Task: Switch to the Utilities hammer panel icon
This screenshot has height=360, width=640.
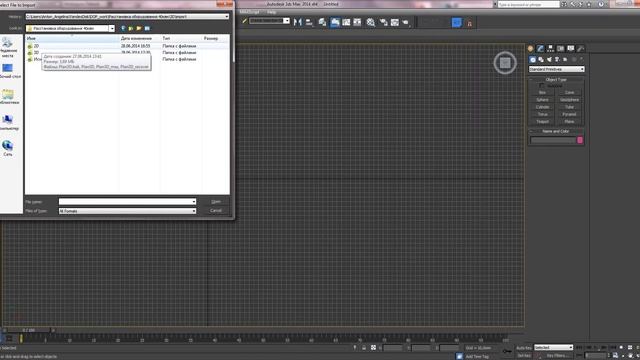Action: [580, 48]
